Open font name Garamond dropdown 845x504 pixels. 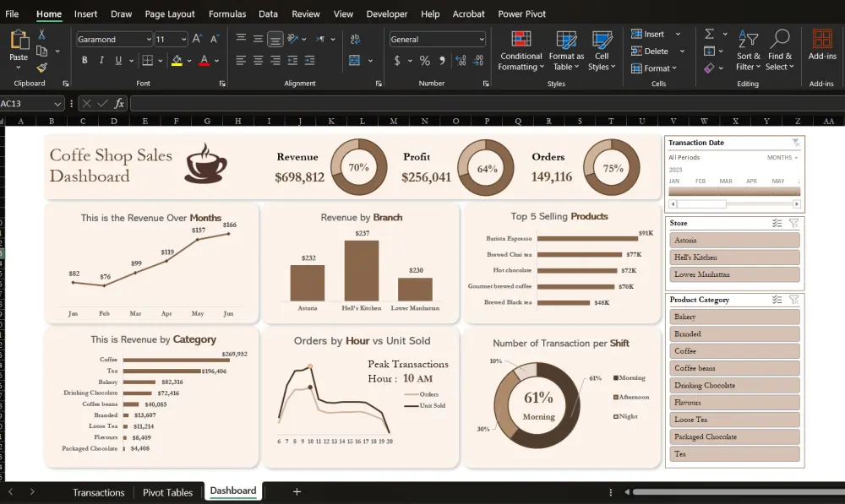[x=149, y=40]
